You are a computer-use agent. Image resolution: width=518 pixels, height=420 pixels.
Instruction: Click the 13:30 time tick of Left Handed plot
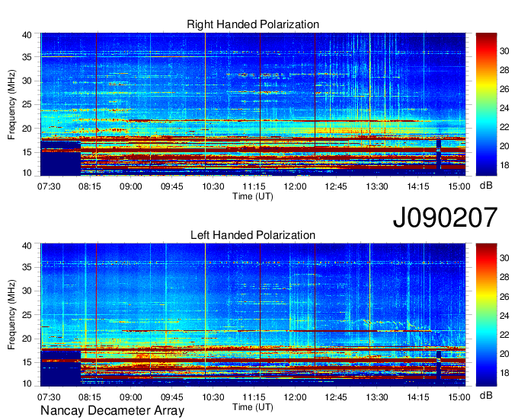pyautogui.click(x=377, y=397)
